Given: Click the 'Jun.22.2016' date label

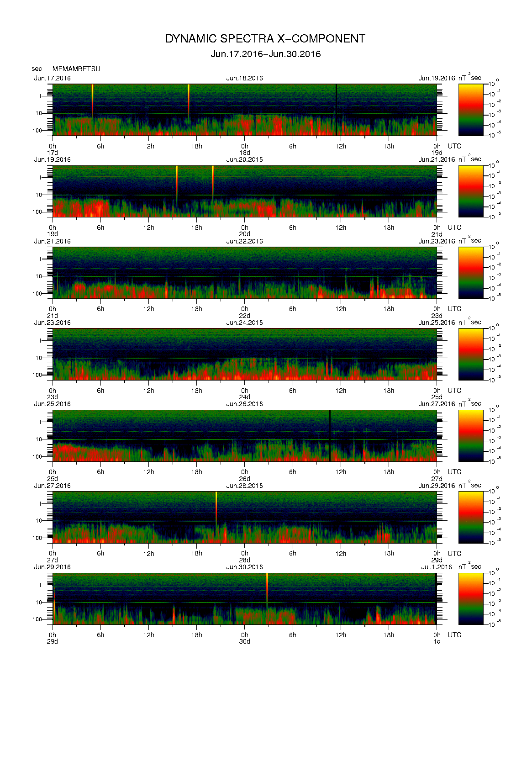Looking at the screenshot, I should (245, 241).
